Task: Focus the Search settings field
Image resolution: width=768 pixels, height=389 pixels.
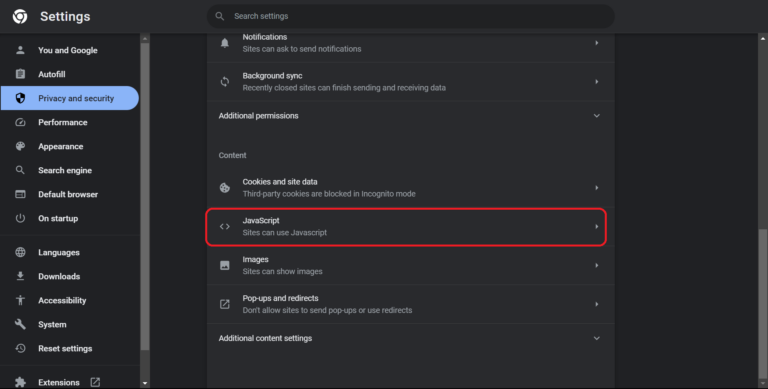Action: 410,16
